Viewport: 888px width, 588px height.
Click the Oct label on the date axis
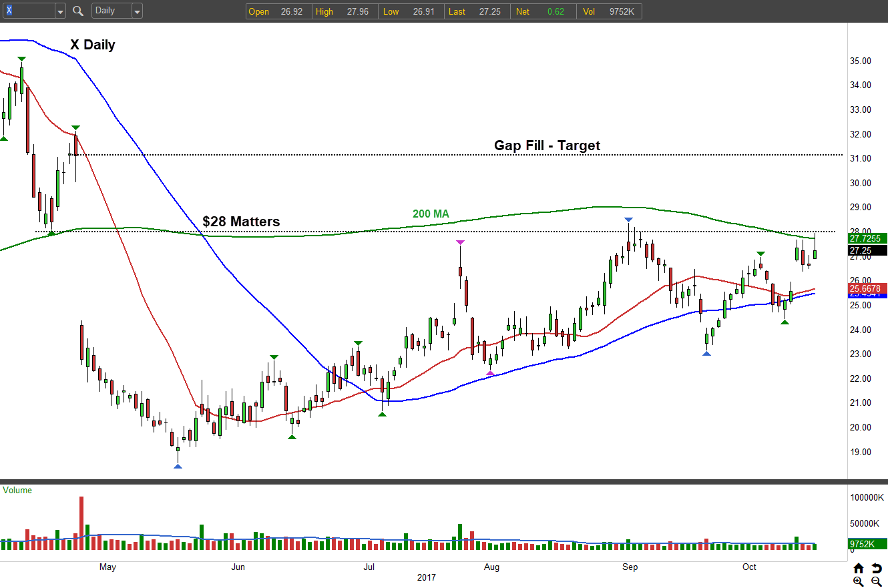(x=750, y=567)
